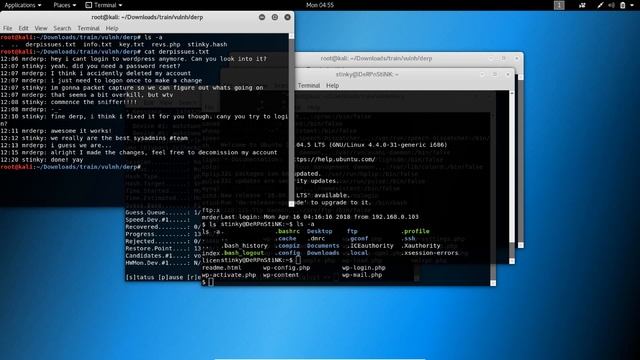Click info.txt in the ls output
The image size is (640, 360).
tap(97, 44)
